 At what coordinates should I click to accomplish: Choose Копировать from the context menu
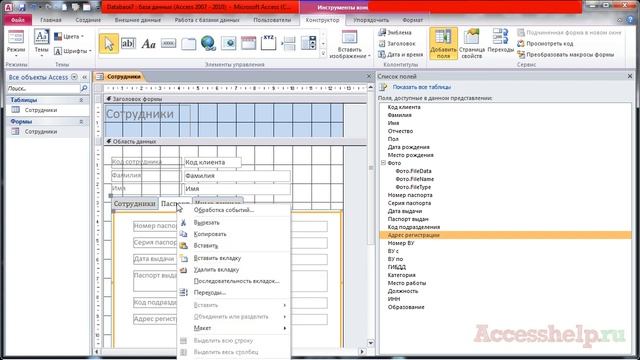[x=233, y=234]
